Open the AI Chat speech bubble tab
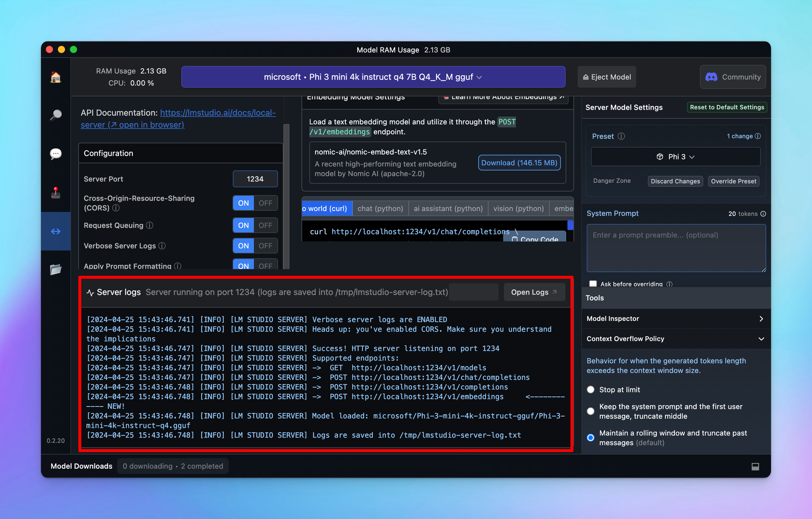This screenshot has height=519, width=812. (56, 154)
